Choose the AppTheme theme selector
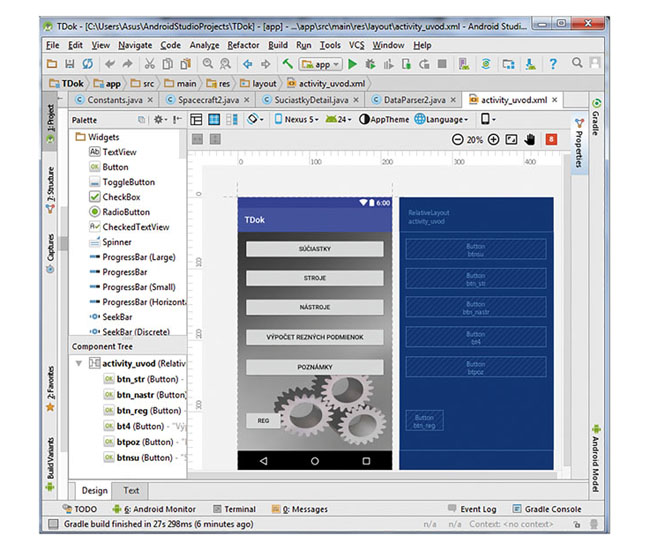Screen dimensions: 650x550 tap(384, 119)
